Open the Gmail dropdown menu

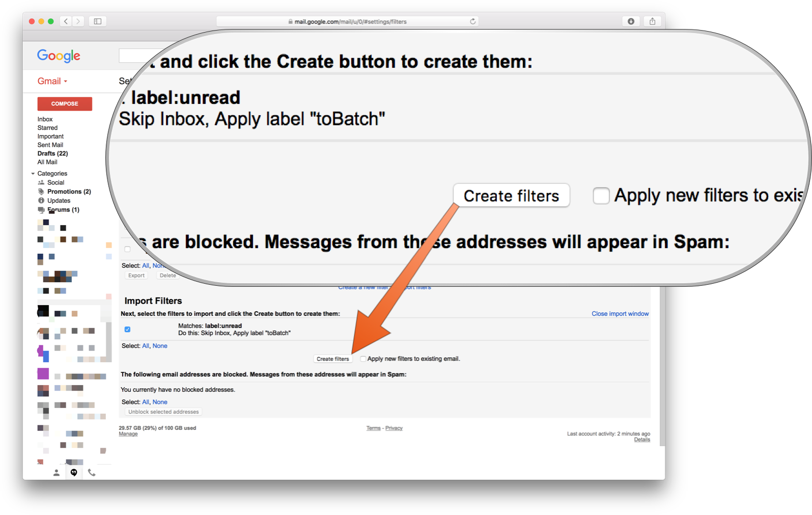pyautogui.click(x=52, y=81)
